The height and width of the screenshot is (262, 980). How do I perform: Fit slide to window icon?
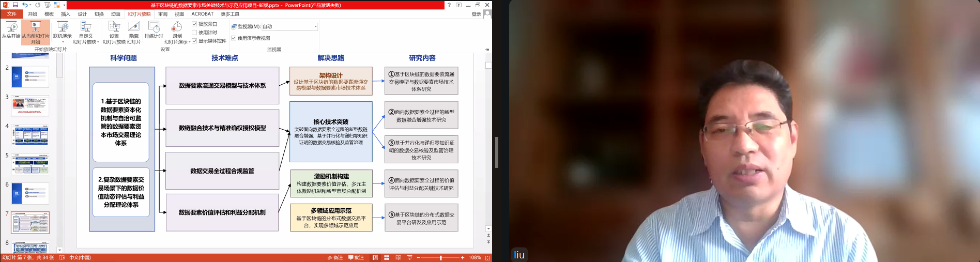coord(487,257)
